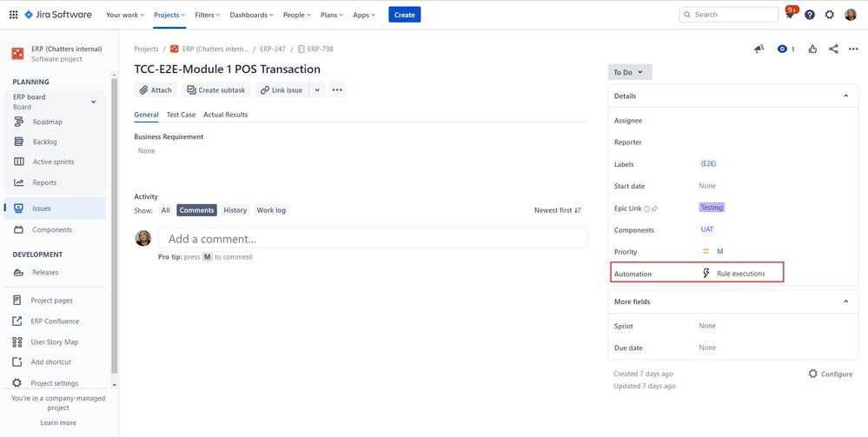
Task: Open the Your work dropdown
Action: (125, 15)
